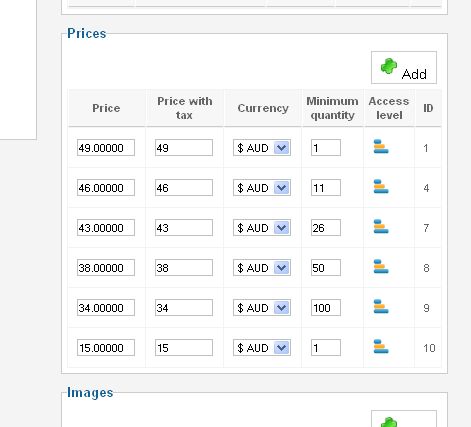Click the price with tax field showing 46
Image resolution: width=471 pixels, height=427 pixels.
184,188
